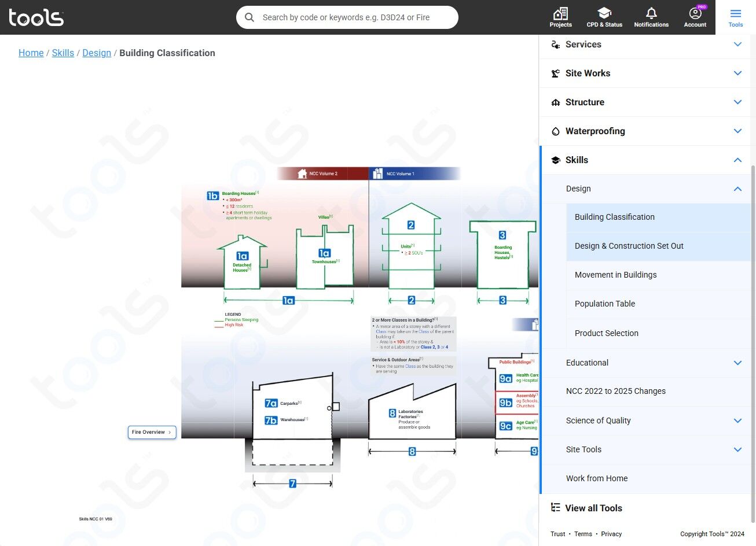Image resolution: width=756 pixels, height=546 pixels.
Task: Click 'Building Classification' breadcrumb text
Action: point(167,53)
